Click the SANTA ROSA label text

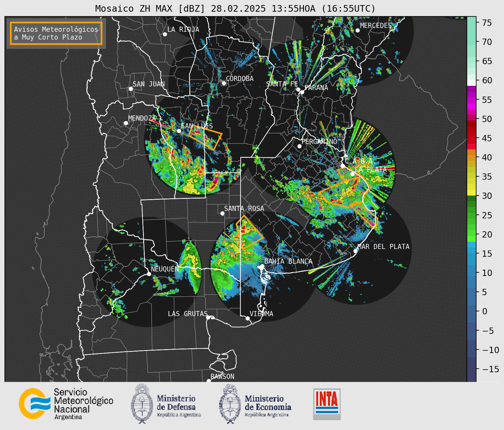click(244, 208)
